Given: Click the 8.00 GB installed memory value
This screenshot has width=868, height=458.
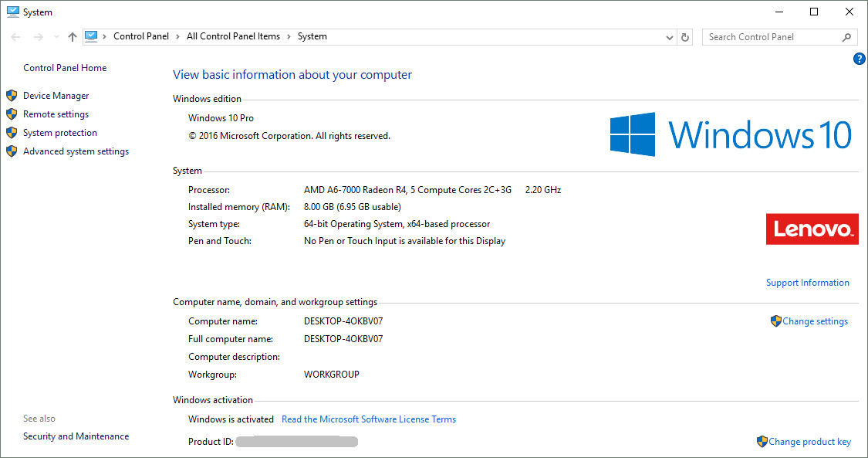Looking at the screenshot, I should pyautogui.click(x=352, y=206).
